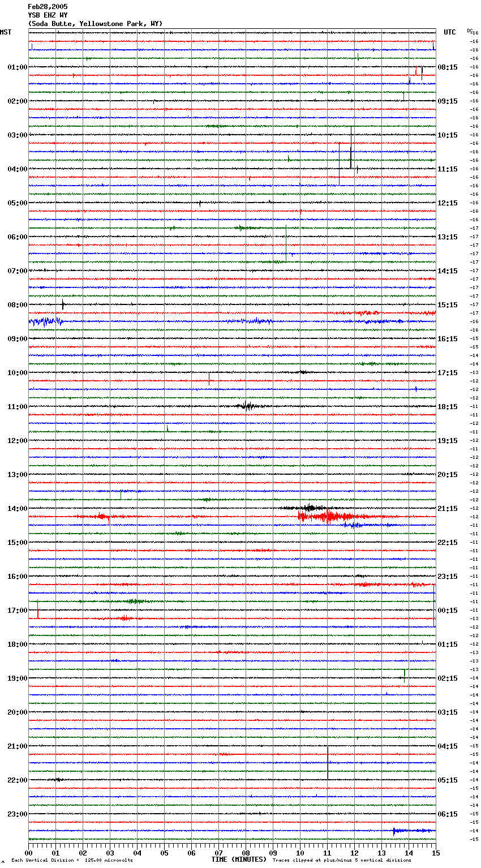Select the 01:00 MST row label

[x=18, y=67]
